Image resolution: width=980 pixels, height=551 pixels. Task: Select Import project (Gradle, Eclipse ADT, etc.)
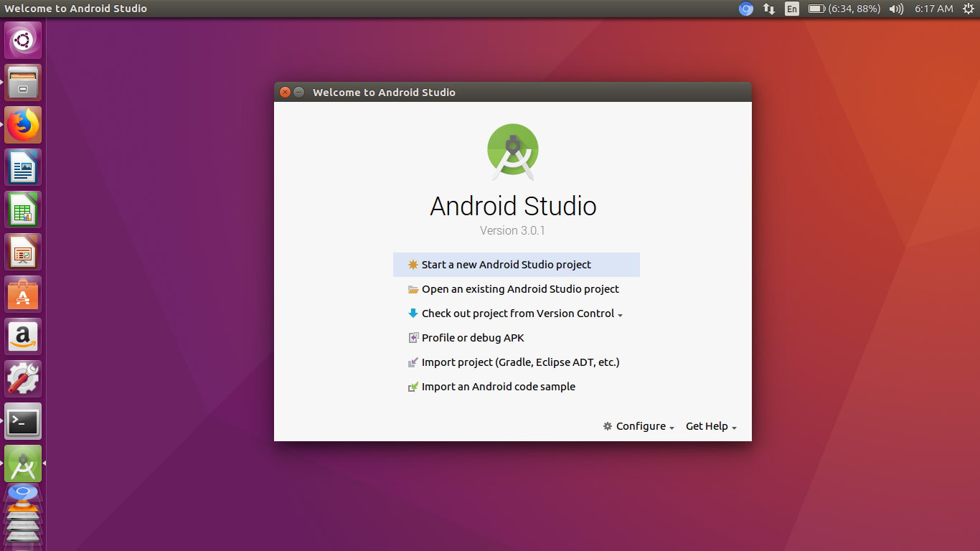coord(517,362)
